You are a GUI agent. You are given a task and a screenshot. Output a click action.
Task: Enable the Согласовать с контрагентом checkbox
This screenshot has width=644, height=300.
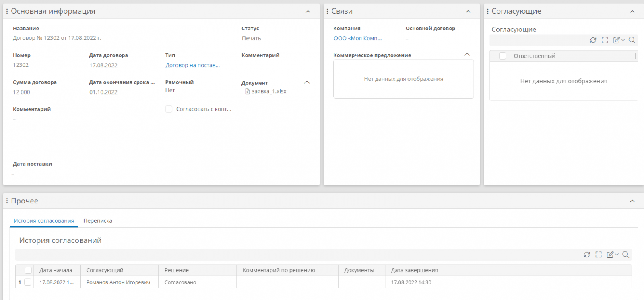click(169, 109)
